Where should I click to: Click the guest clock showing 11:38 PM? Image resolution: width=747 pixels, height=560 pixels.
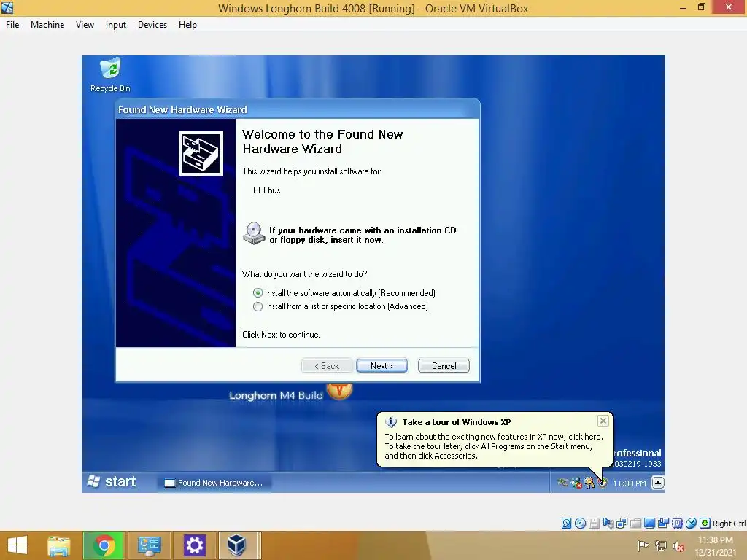coord(630,483)
